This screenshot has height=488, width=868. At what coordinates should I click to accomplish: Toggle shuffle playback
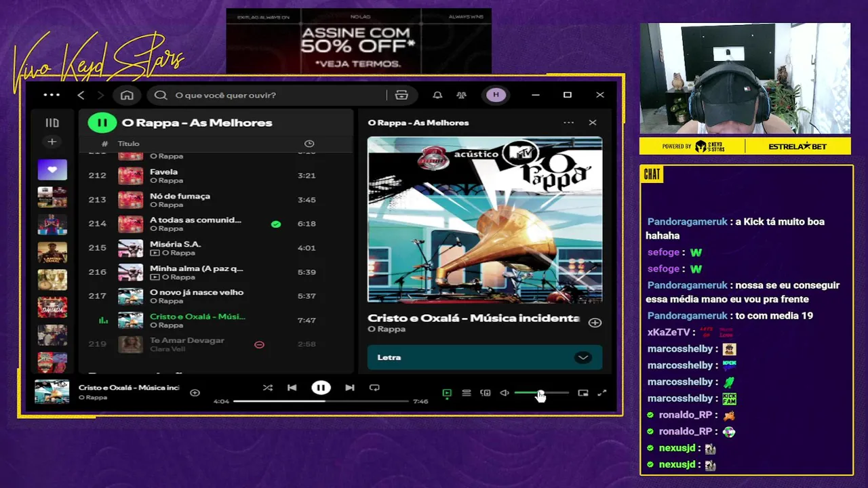click(268, 388)
